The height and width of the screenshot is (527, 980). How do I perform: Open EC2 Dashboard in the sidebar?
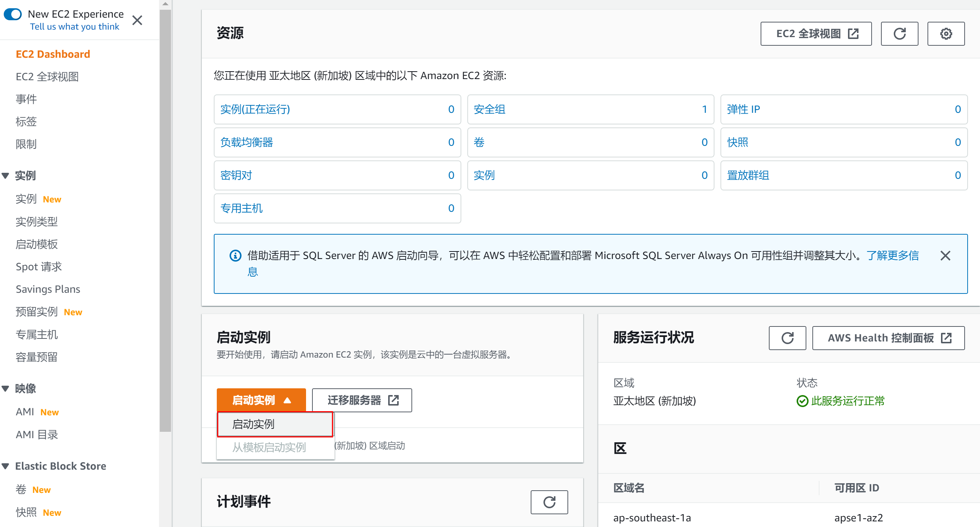53,54
